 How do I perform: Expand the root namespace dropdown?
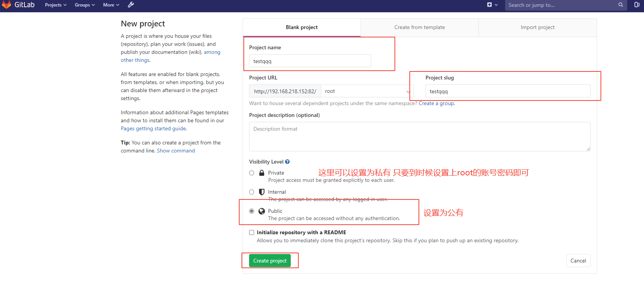pos(367,91)
